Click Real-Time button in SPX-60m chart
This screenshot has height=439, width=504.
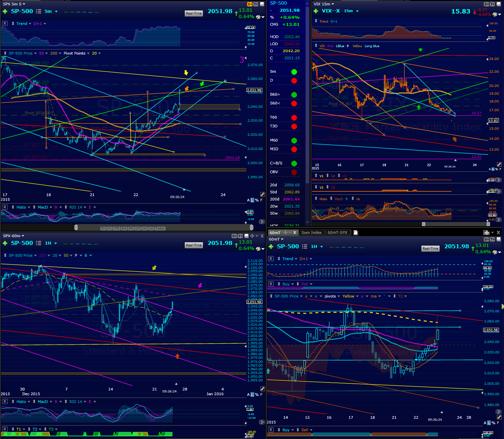194,245
